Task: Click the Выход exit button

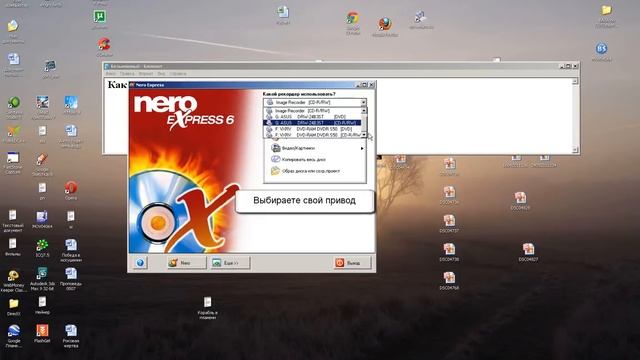Action: click(352, 263)
